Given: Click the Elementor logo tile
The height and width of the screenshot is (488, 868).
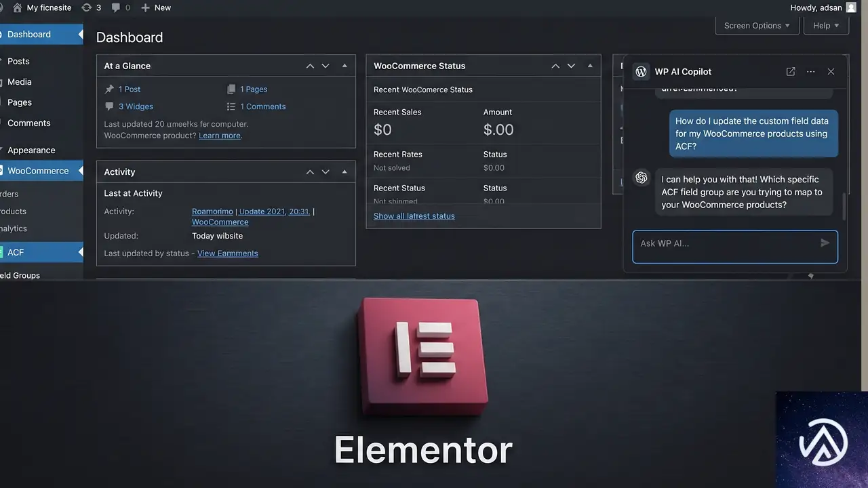Looking at the screenshot, I should 424,357.
